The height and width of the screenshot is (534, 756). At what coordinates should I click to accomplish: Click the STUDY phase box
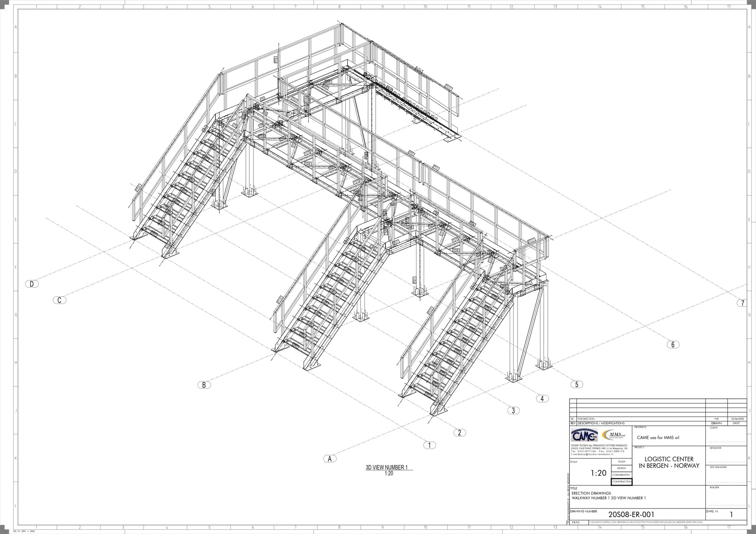(x=622, y=462)
